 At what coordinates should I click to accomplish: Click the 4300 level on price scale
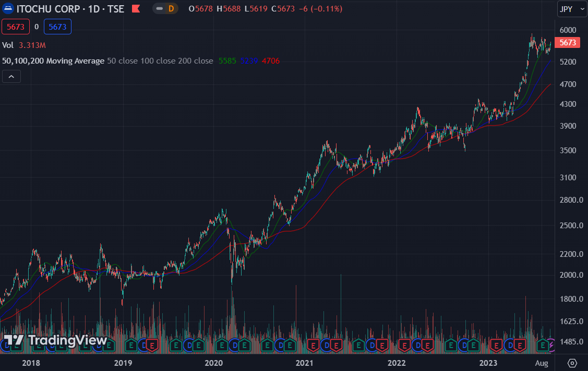[567, 104]
